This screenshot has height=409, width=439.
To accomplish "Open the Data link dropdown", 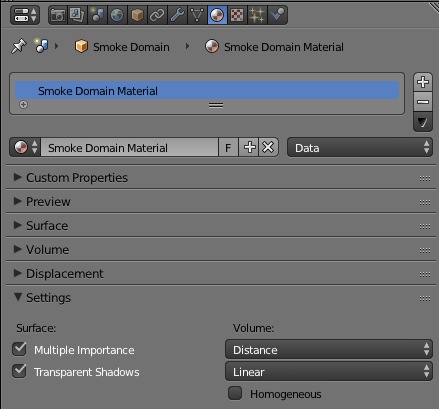I will point(360,147).
